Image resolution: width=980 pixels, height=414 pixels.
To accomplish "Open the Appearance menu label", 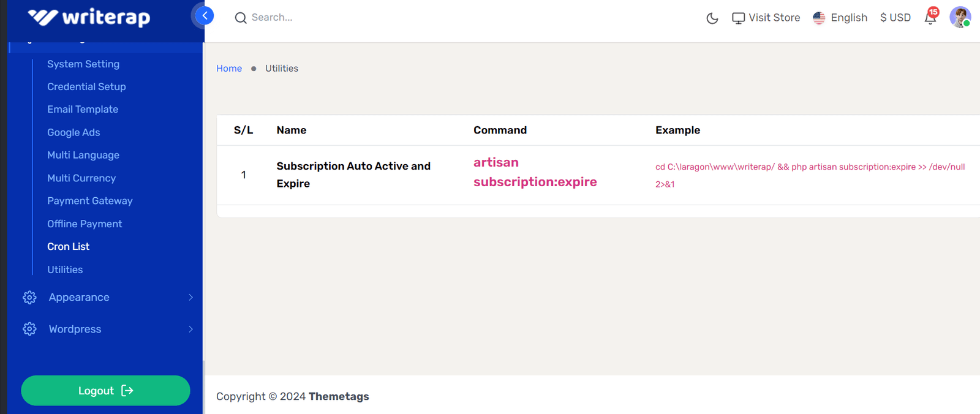I will tap(79, 298).
